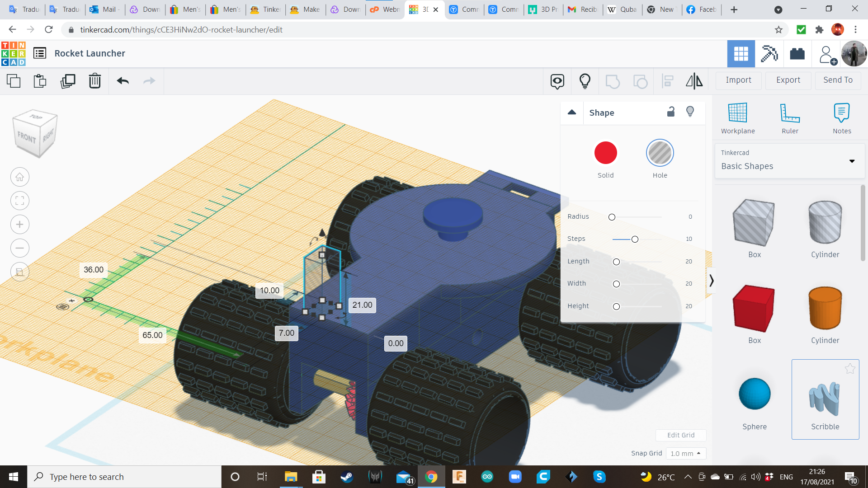Click the Undo arrow

point(123,81)
